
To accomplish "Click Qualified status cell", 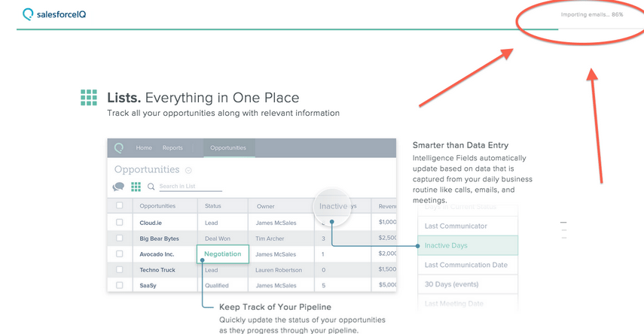I will point(216,286).
